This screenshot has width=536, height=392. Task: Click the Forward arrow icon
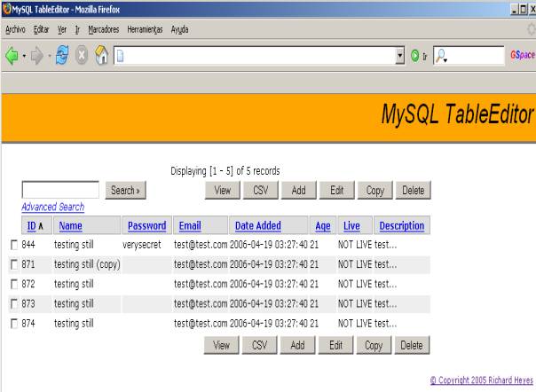(37, 56)
